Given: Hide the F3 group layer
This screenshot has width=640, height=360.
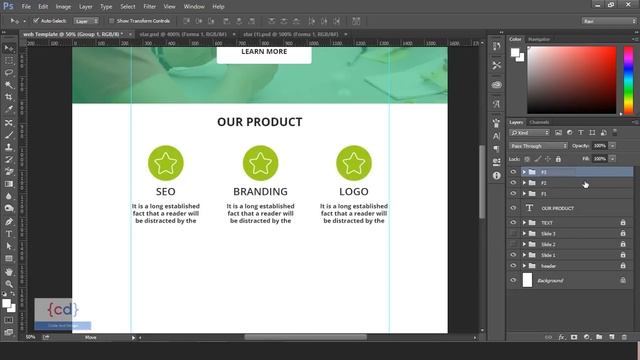Looking at the screenshot, I should (x=513, y=172).
